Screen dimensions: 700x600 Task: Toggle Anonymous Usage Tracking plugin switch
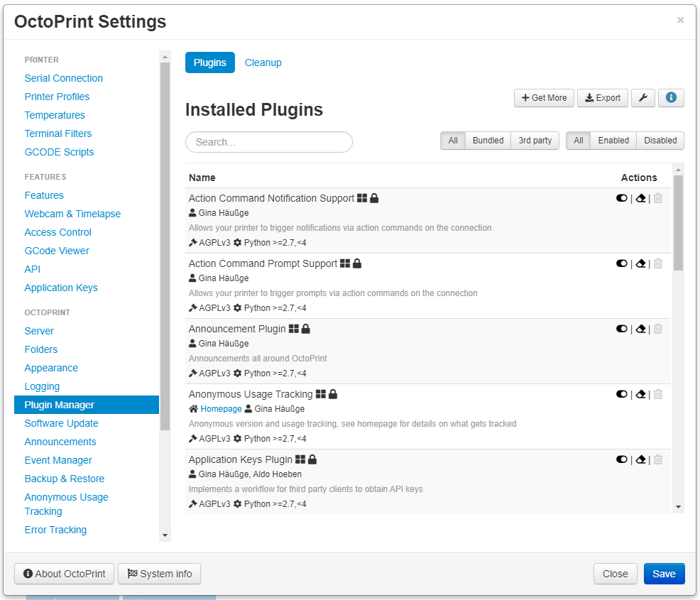[621, 394]
